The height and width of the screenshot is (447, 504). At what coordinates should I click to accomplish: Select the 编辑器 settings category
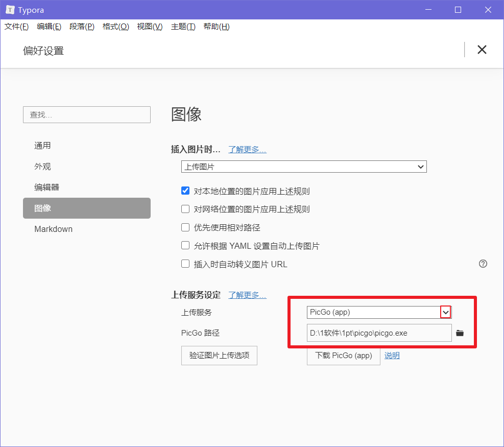[x=87, y=187]
